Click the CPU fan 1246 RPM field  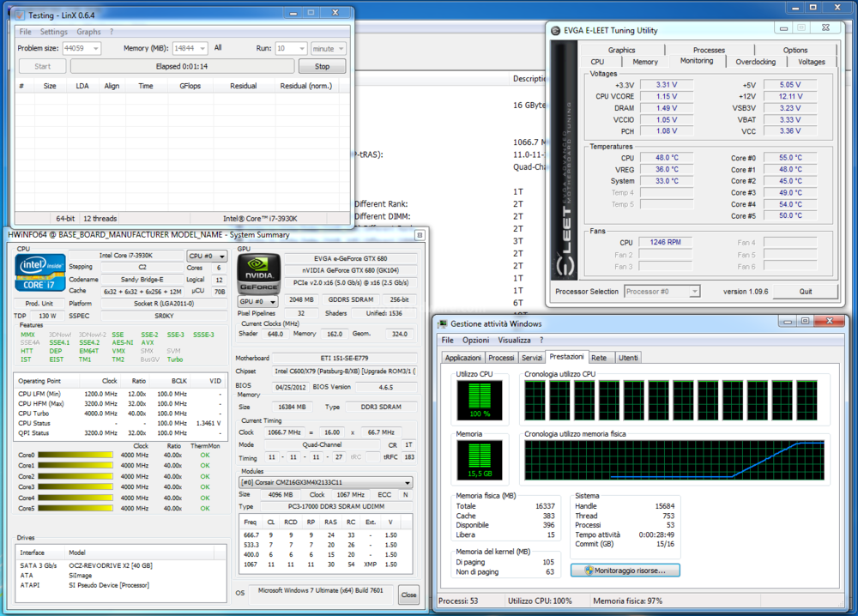point(666,242)
